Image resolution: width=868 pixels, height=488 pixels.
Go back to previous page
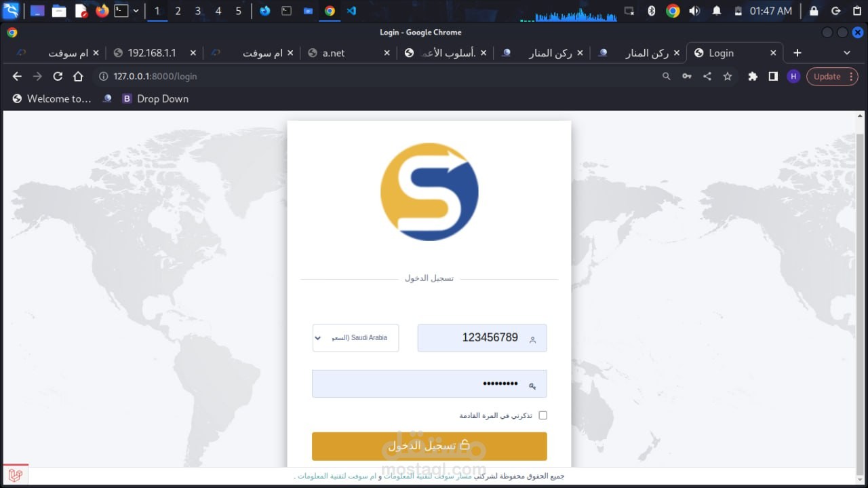click(x=17, y=77)
